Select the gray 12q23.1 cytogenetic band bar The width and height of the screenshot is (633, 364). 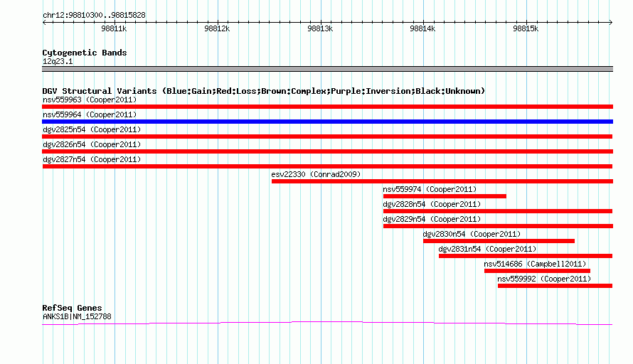pos(327,69)
